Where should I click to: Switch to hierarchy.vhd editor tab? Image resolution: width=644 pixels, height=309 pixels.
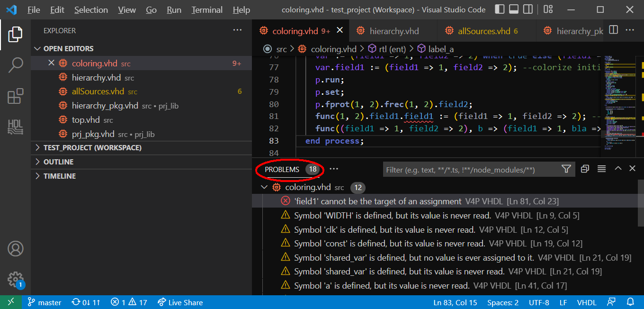tap(394, 31)
